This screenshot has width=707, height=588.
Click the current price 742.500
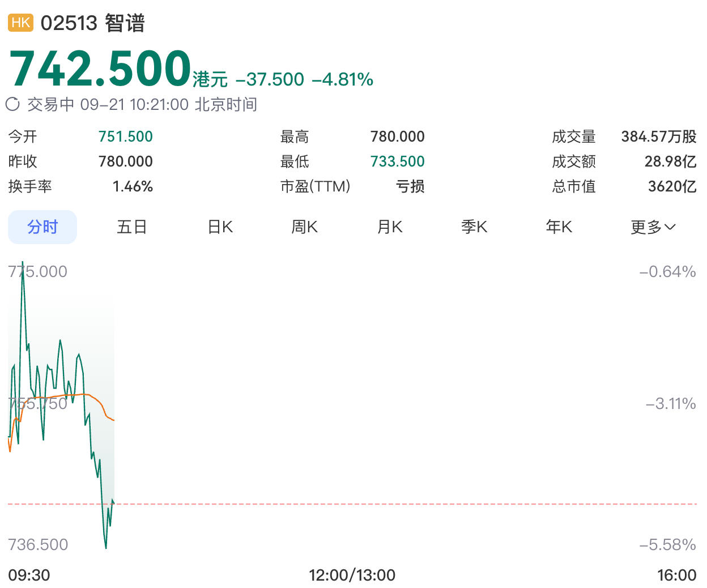[x=100, y=68]
